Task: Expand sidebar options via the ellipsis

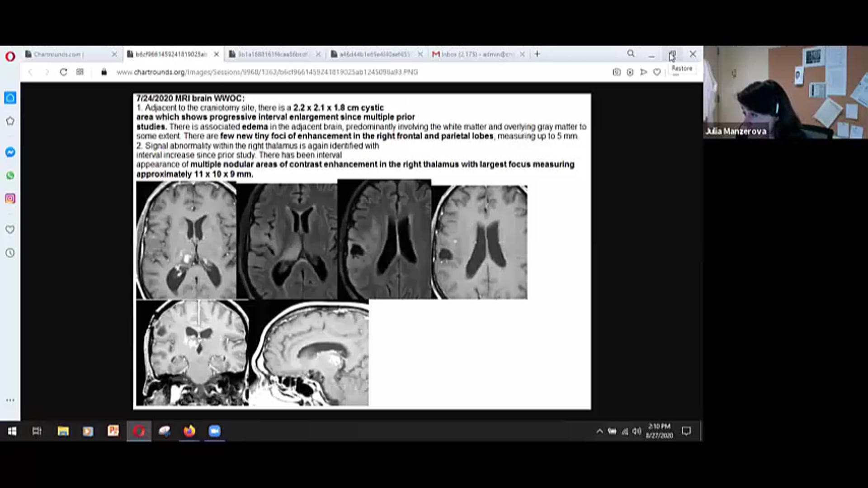Action: point(10,400)
